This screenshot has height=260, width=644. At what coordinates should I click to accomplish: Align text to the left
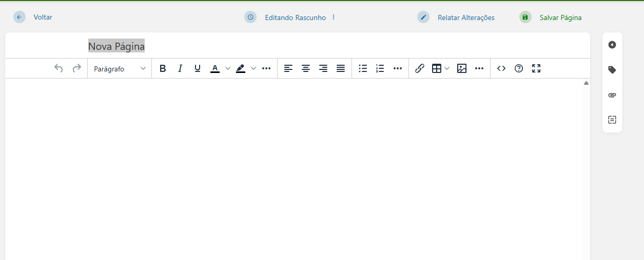click(x=288, y=68)
